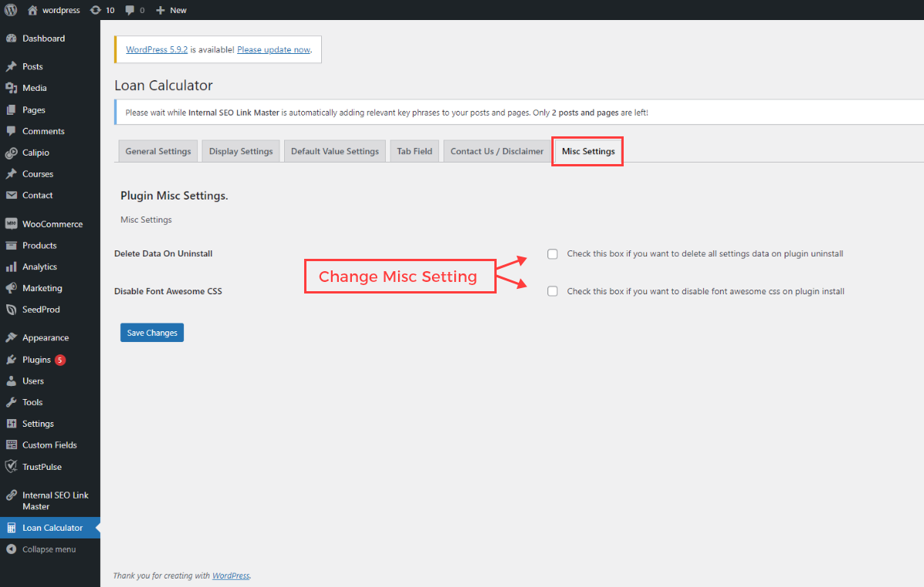Click the Products box icon

[11, 246]
